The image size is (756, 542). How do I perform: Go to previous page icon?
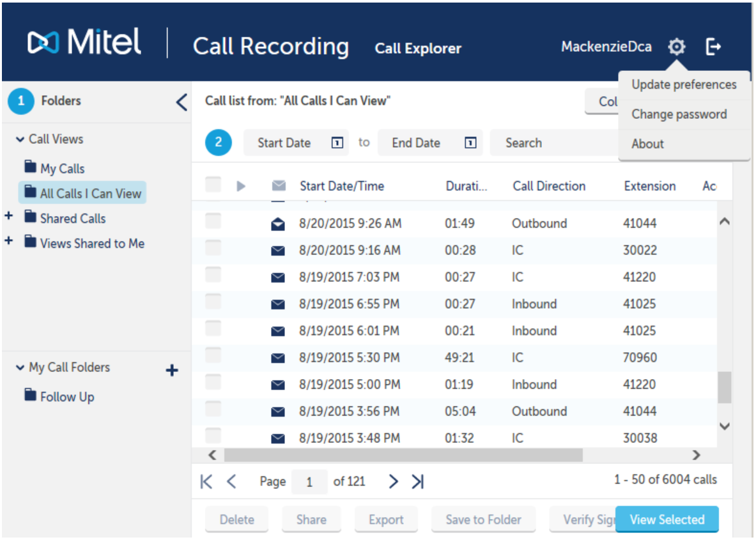[x=231, y=481]
